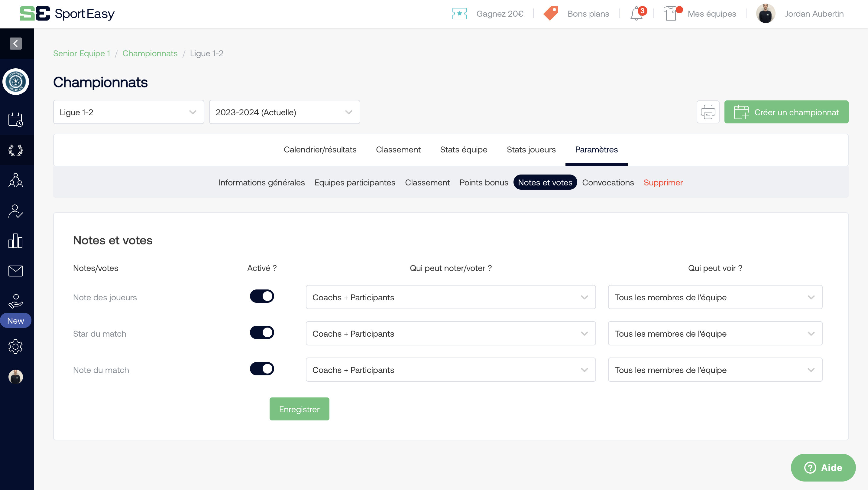Screen dimensions: 868x490
Task: Click the Enregistrer button
Action: point(299,409)
